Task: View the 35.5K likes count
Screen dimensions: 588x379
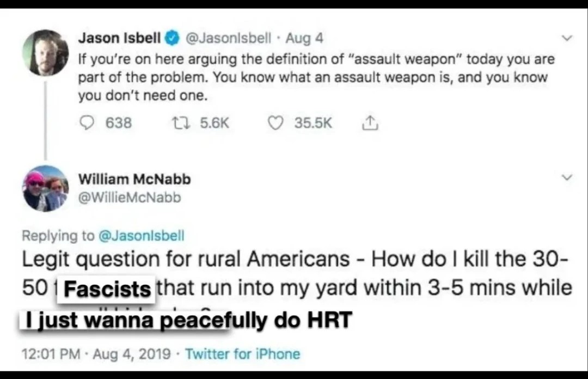Action: coord(313,123)
